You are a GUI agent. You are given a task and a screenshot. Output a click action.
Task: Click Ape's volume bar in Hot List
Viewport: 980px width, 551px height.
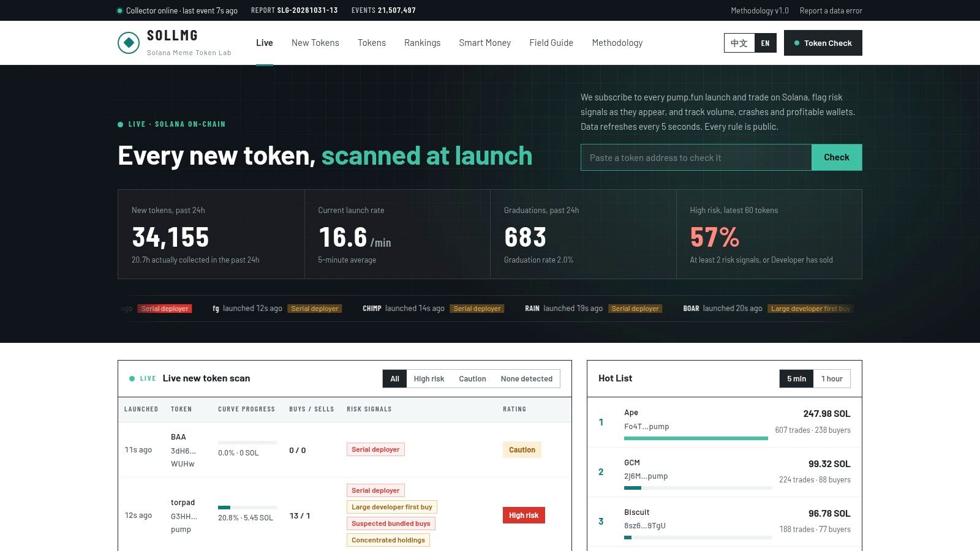(696, 438)
